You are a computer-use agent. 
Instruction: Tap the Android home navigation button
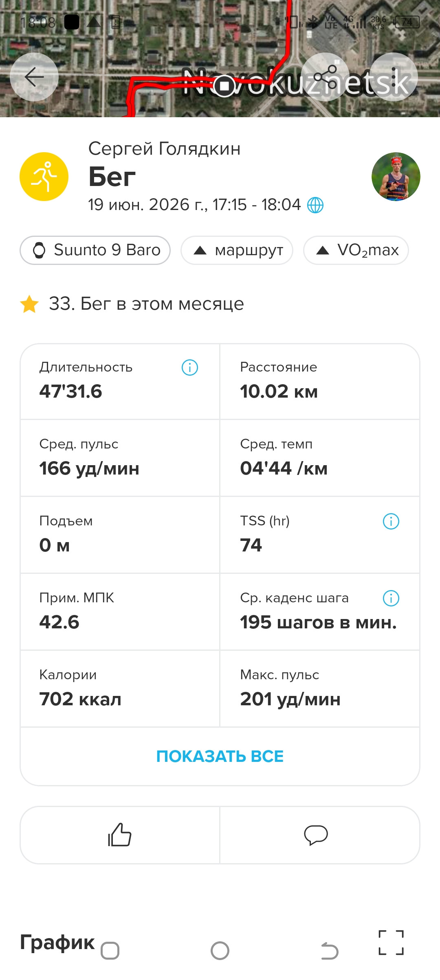pyautogui.click(x=220, y=951)
